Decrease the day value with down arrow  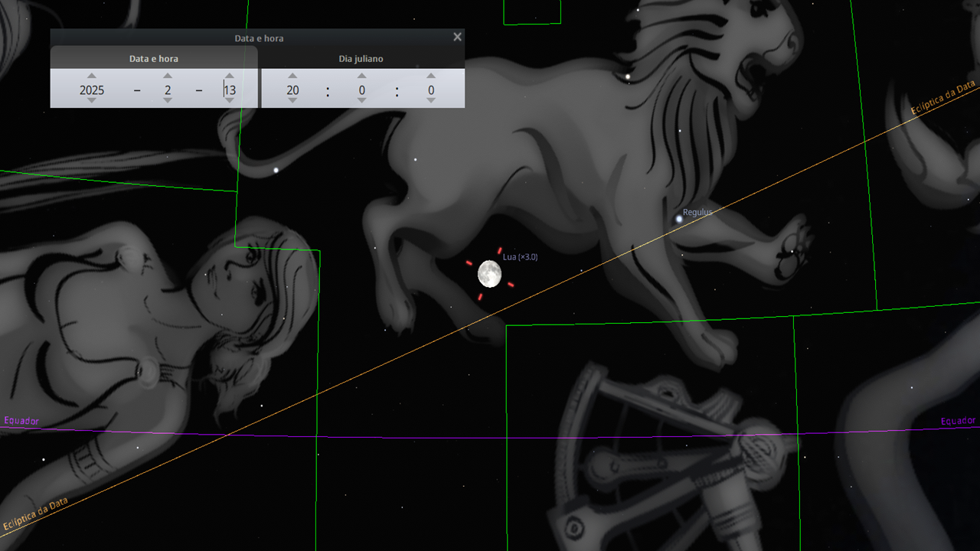coord(230,100)
